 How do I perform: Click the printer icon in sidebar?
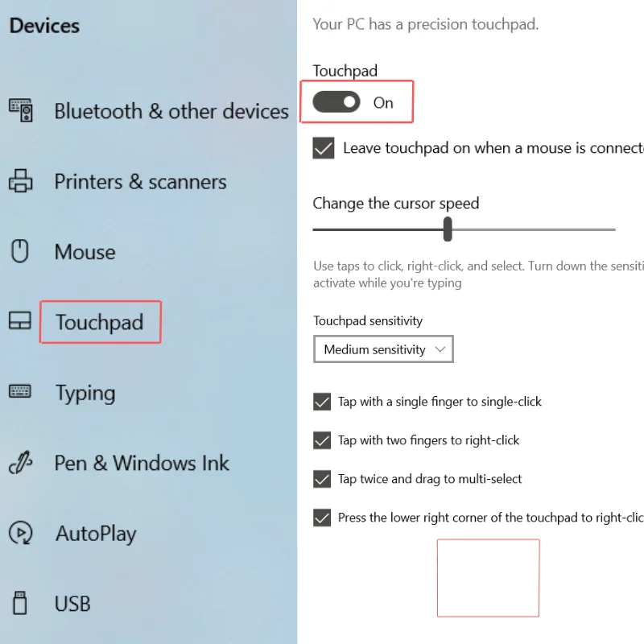coord(21,180)
